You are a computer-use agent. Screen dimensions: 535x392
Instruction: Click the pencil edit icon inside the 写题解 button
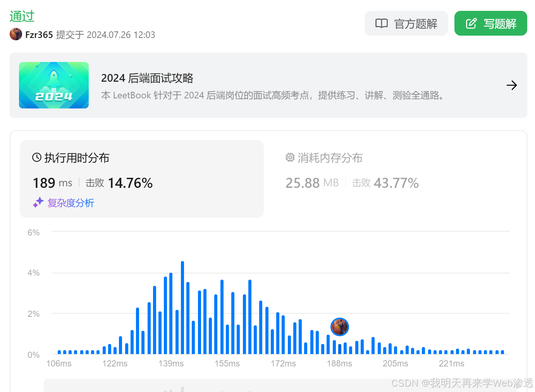pos(471,23)
